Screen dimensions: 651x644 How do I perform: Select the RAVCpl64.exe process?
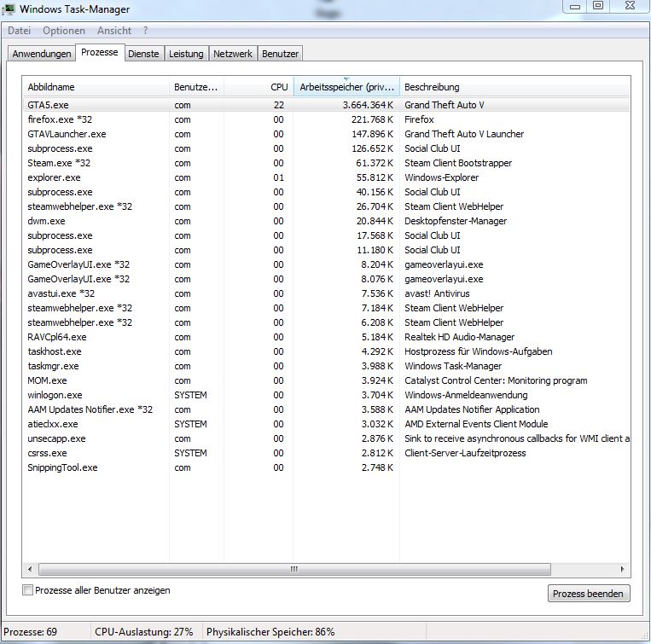point(326,337)
